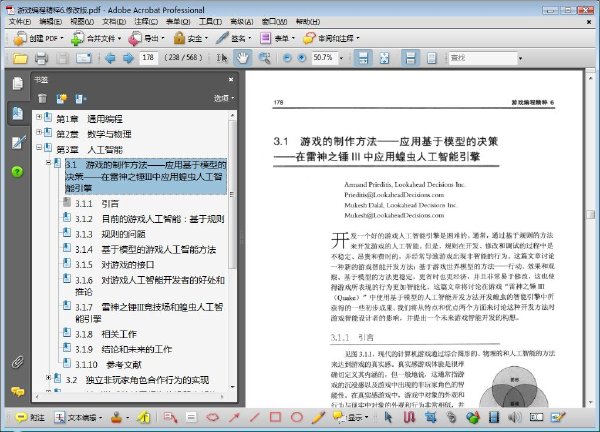
Task: Select the hand tool
Action: pyautogui.click(x=243, y=58)
